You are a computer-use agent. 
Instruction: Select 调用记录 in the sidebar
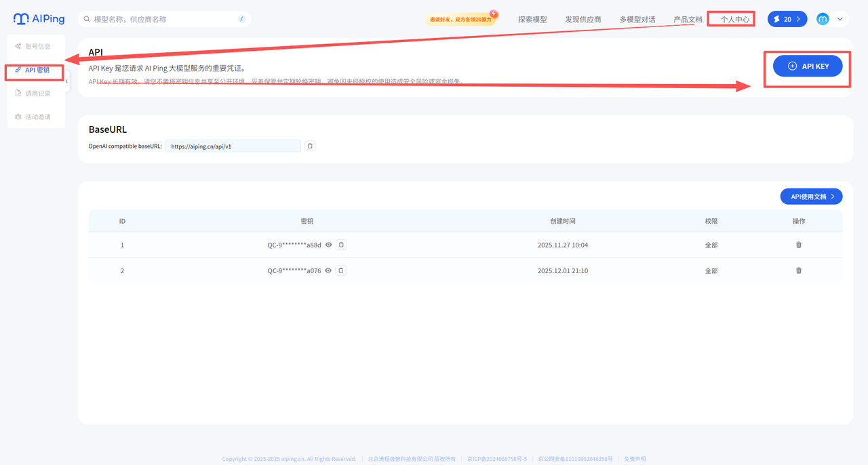(33, 93)
